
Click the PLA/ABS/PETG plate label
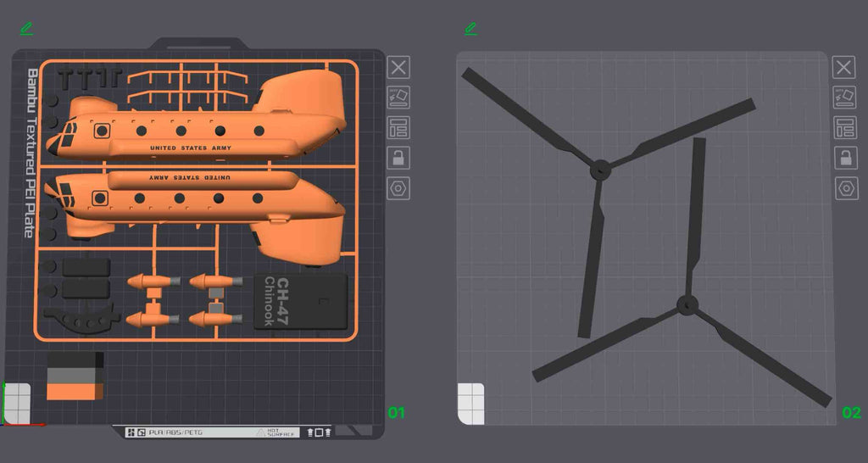coord(175,432)
